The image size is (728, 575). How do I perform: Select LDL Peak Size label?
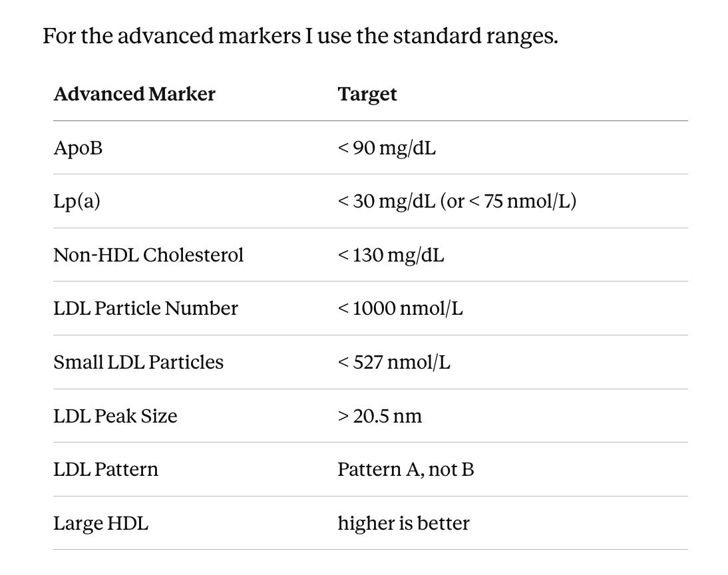pyautogui.click(x=115, y=416)
